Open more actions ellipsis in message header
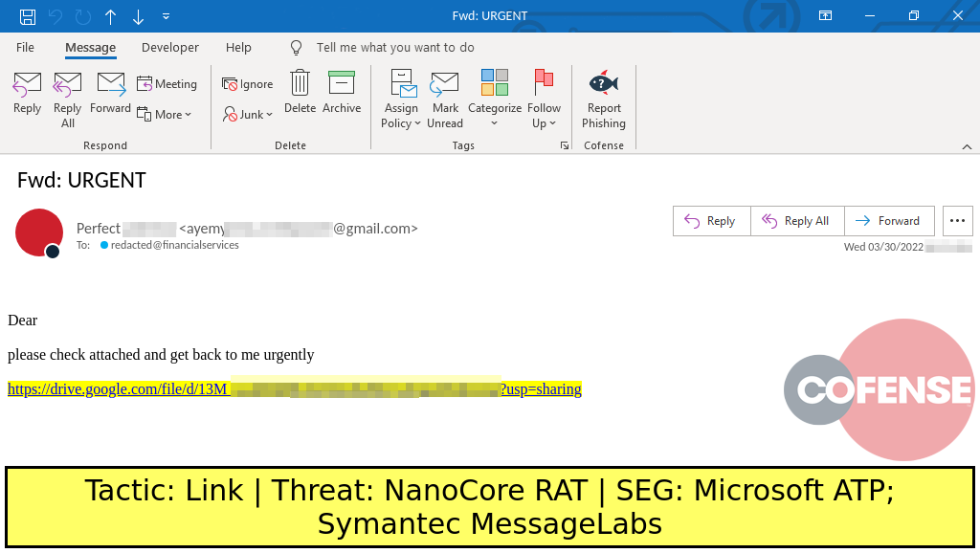Screen dimensions: 980x553 tap(958, 221)
